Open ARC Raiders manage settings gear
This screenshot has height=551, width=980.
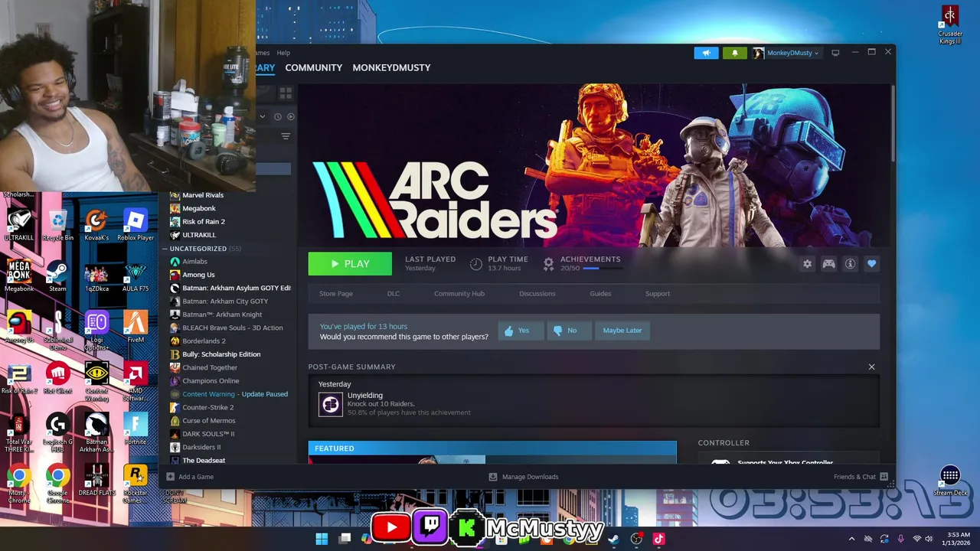tap(807, 264)
